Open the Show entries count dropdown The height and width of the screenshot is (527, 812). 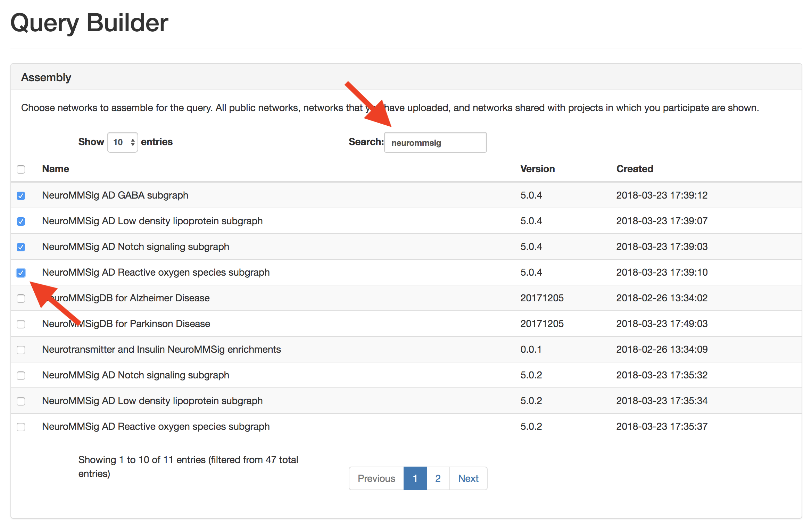[x=122, y=142]
